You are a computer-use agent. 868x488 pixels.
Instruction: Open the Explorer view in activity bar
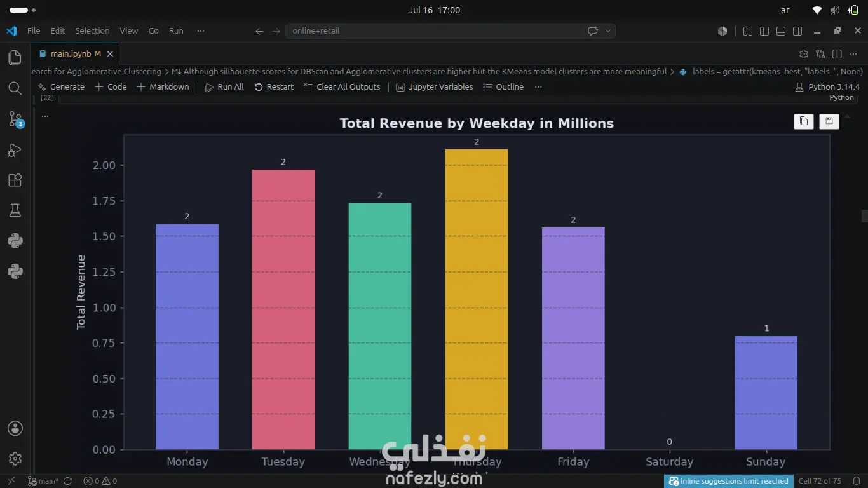point(15,58)
